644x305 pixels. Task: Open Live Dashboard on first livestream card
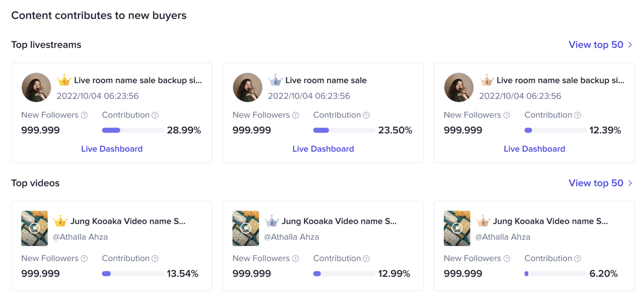(x=112, y=149)
